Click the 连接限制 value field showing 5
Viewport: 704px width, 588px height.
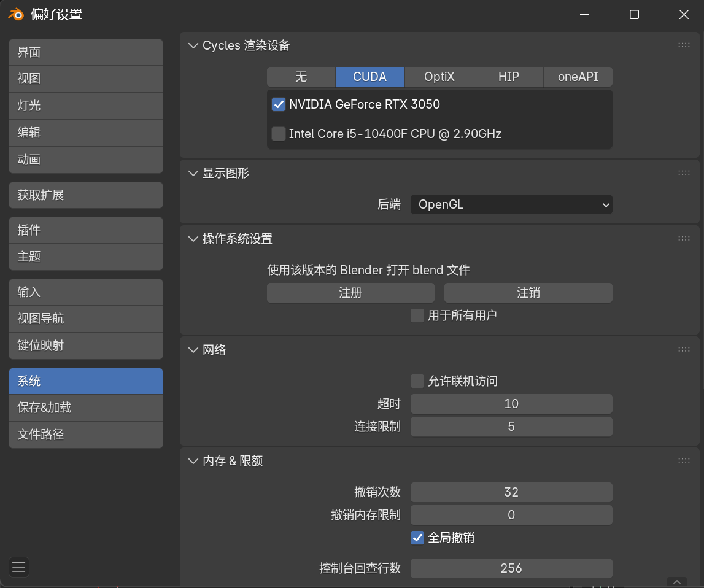click(511, 427)
